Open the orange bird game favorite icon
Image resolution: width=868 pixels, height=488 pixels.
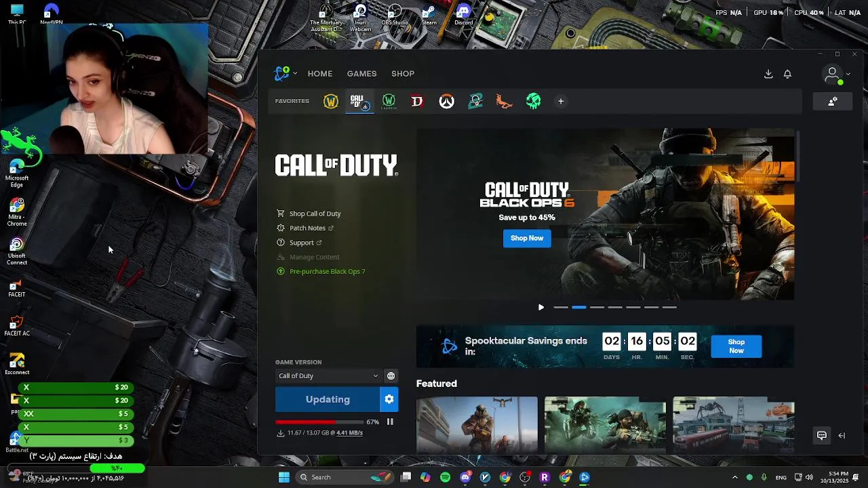[x=504, y=102]
